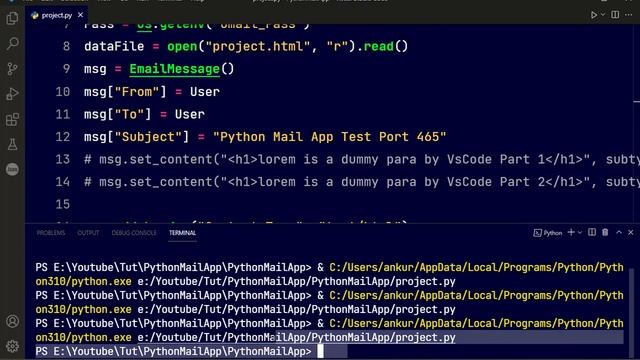This screenshot has width=640, height=360.
Task: Click the "Python Mail App Test Port 465" string
Action: (x=330, y=137)
